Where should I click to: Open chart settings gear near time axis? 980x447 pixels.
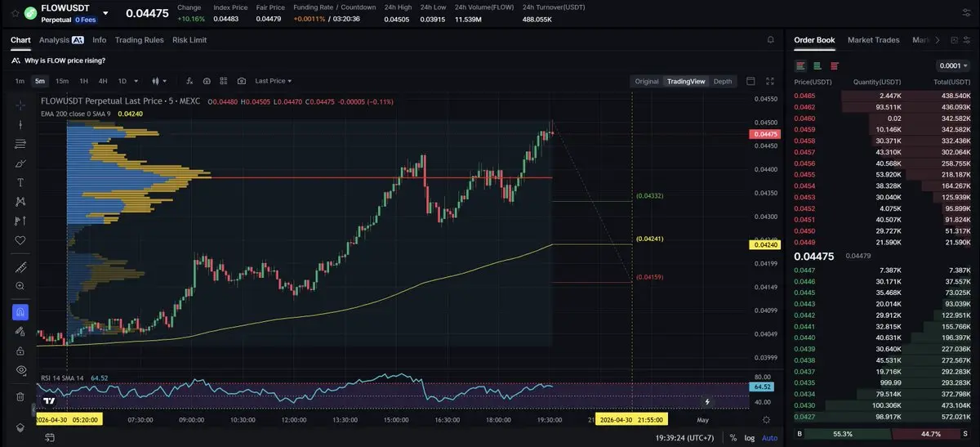click(x=766, y=419)
